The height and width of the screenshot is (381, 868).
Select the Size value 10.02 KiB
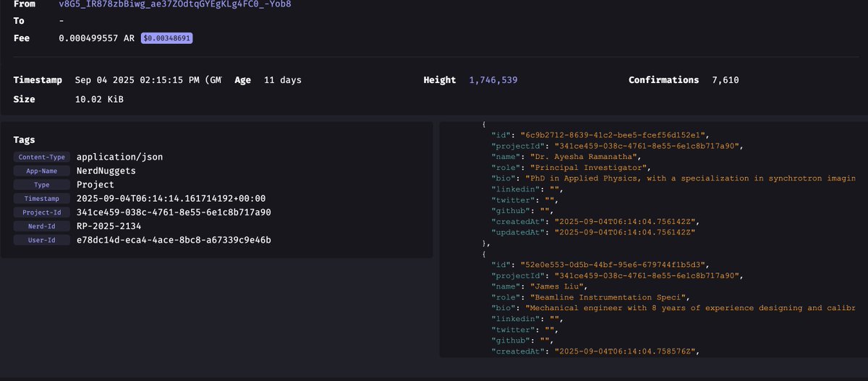99,99
